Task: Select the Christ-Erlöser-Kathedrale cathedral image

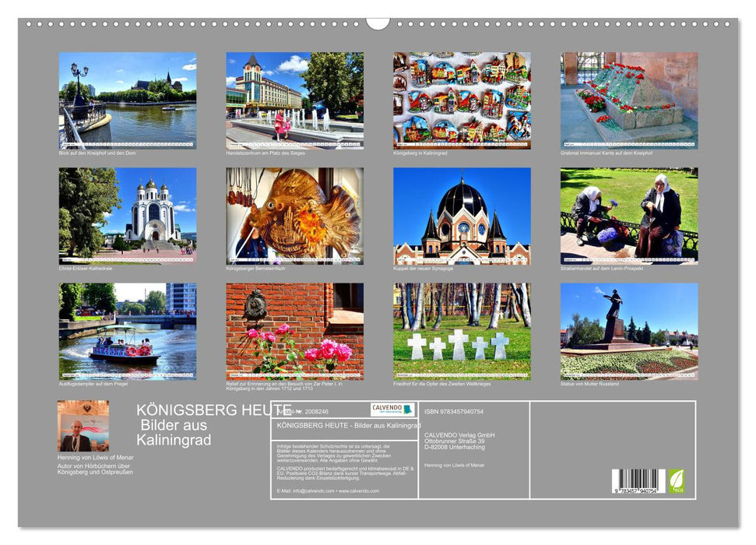Action: (127, 216)
